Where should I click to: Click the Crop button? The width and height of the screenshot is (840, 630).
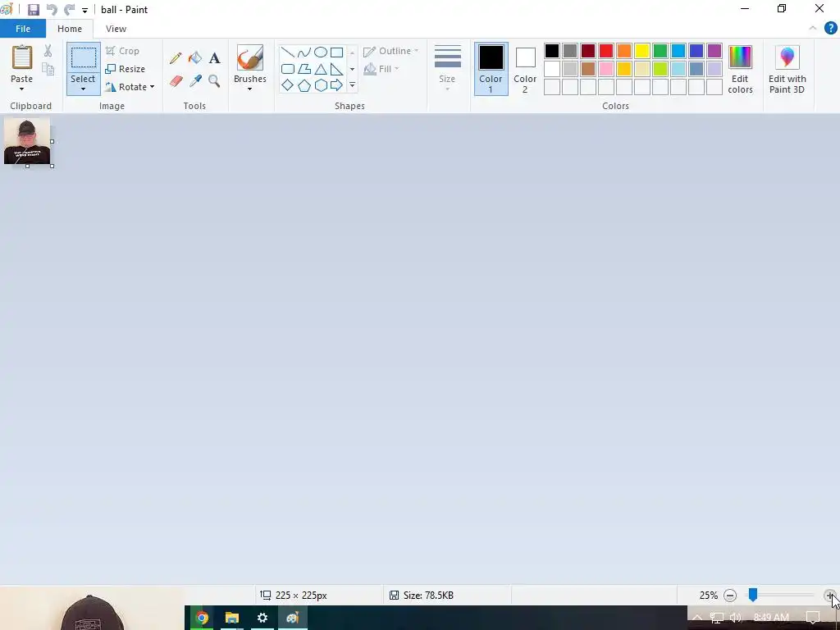[x=123, y=51]
